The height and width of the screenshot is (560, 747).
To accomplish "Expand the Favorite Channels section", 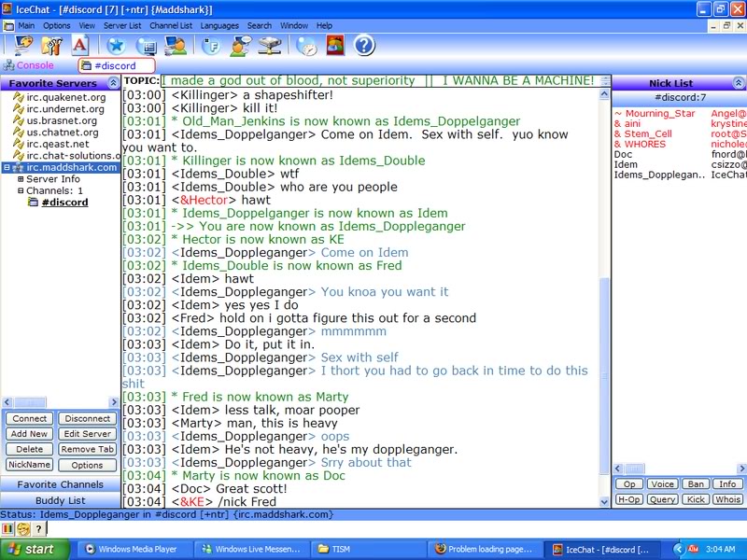I will pos(60,484).
